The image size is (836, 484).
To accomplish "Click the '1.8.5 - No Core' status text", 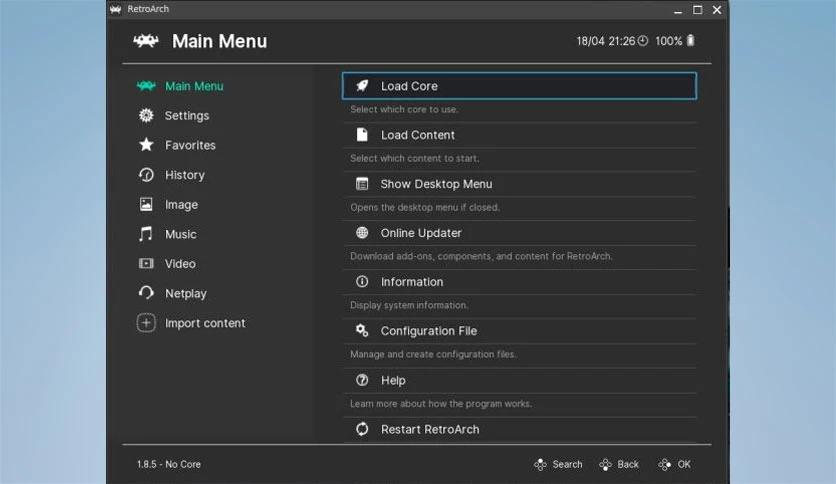I will [x=168, y=464].
